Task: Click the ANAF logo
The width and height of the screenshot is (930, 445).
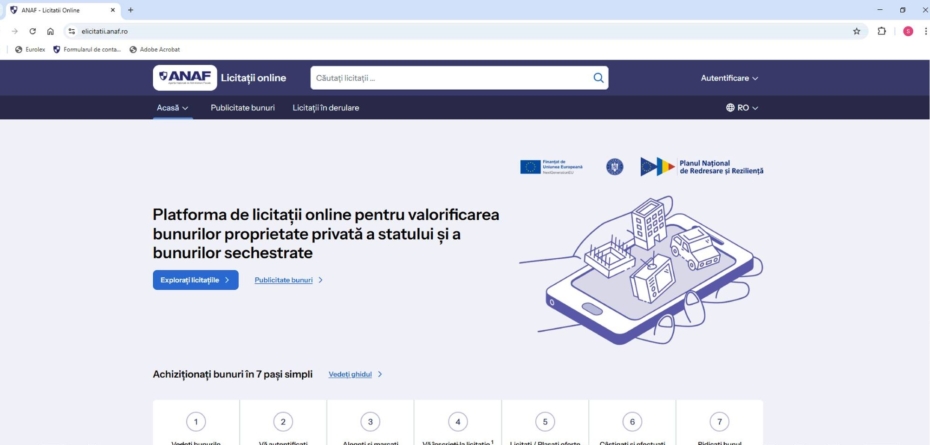Action: coord(185,78)
